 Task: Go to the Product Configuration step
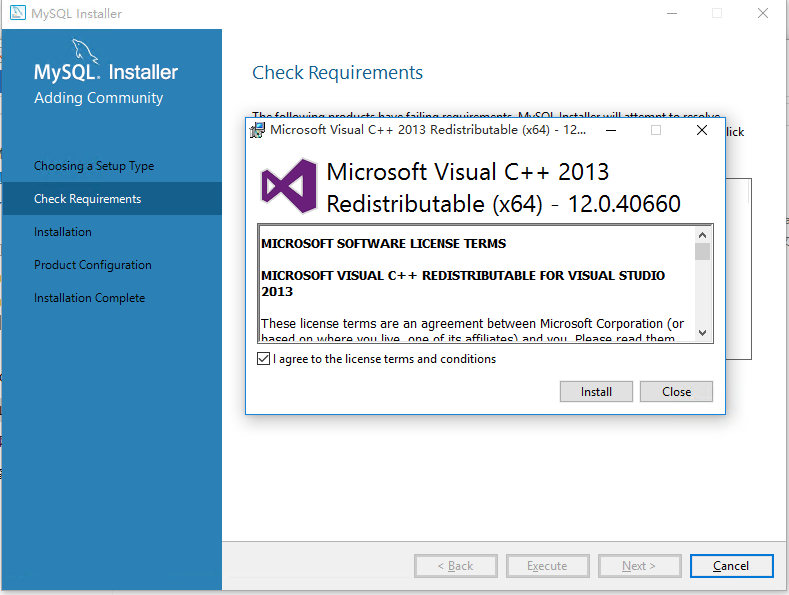pyautogui.click(x=93, y=265)
